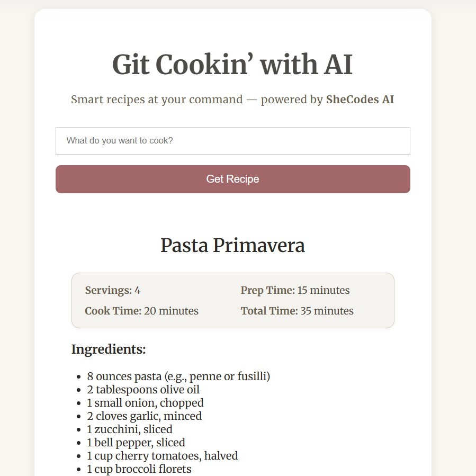Select the zucchini ingredient item

coord(129,429)
